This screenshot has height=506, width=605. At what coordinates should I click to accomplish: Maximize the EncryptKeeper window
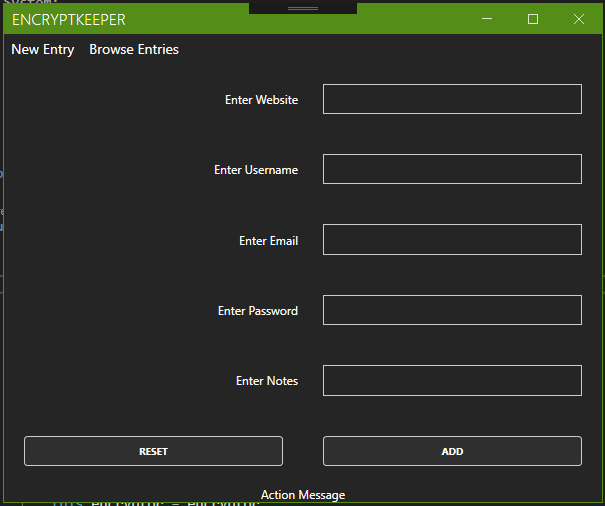coord(533,19)
